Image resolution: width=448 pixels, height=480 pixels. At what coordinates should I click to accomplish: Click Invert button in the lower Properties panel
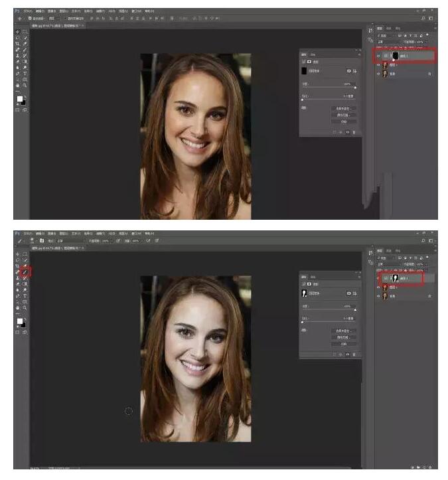(x=343, y=344)
